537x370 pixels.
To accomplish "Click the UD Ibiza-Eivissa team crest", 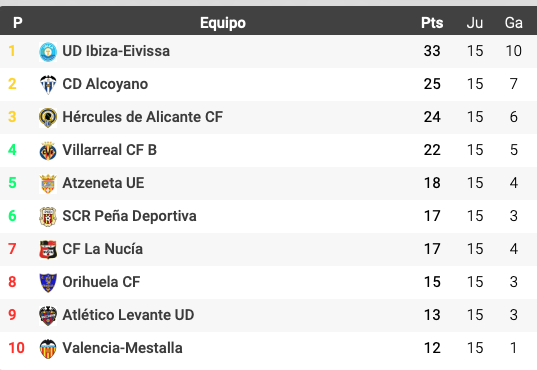I will coord(48,51).
